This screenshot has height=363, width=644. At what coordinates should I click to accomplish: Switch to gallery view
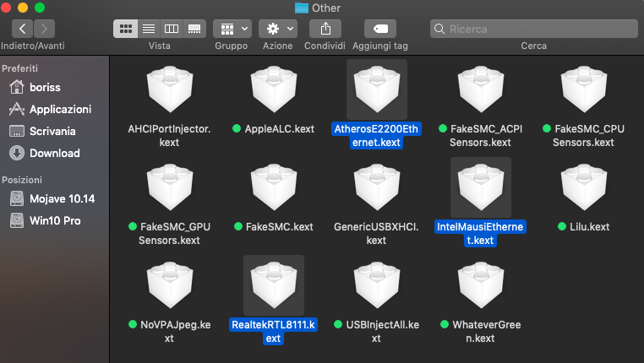point(194,29)
